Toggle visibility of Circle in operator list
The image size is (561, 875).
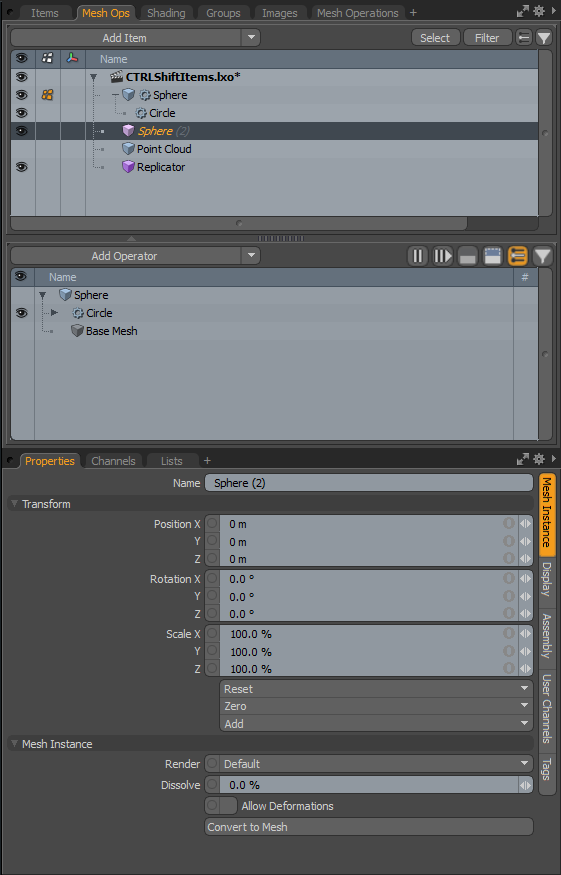(22, 313)
